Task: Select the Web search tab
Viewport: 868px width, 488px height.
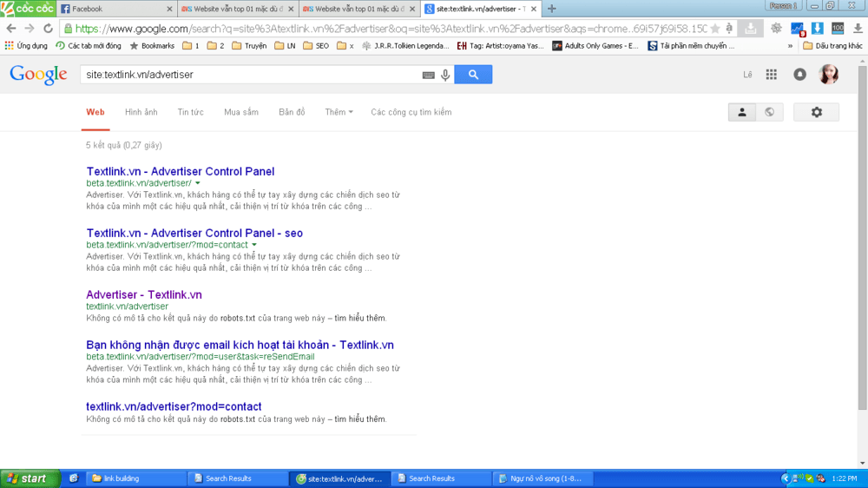Action: pos(95,112)
